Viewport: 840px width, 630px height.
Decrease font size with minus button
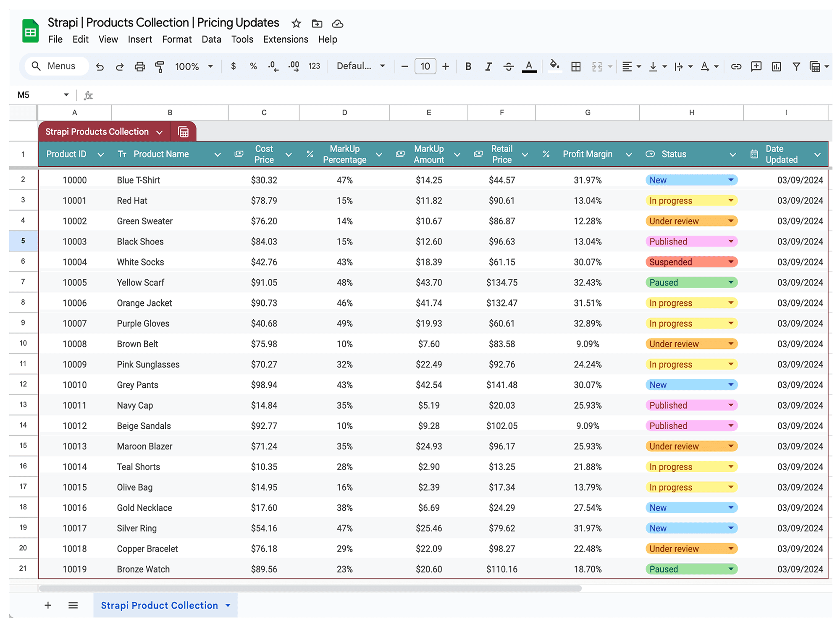[404, 66]
